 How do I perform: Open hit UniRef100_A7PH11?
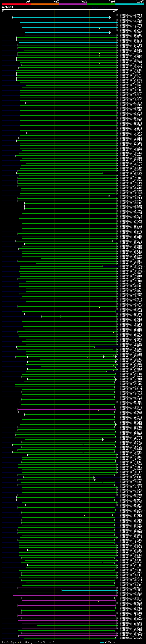click(131, 20)
